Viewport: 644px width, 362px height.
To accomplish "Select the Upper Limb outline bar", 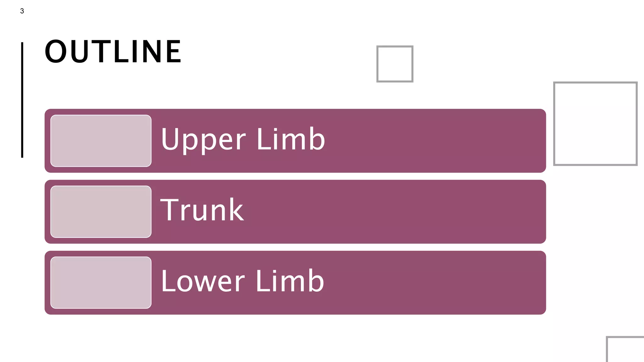I will 409,141.
